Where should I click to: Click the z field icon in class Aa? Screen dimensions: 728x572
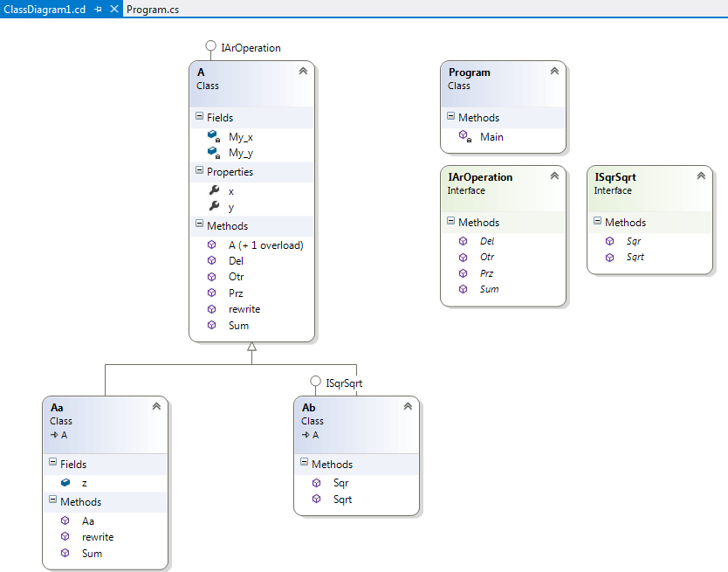[65, 482]
